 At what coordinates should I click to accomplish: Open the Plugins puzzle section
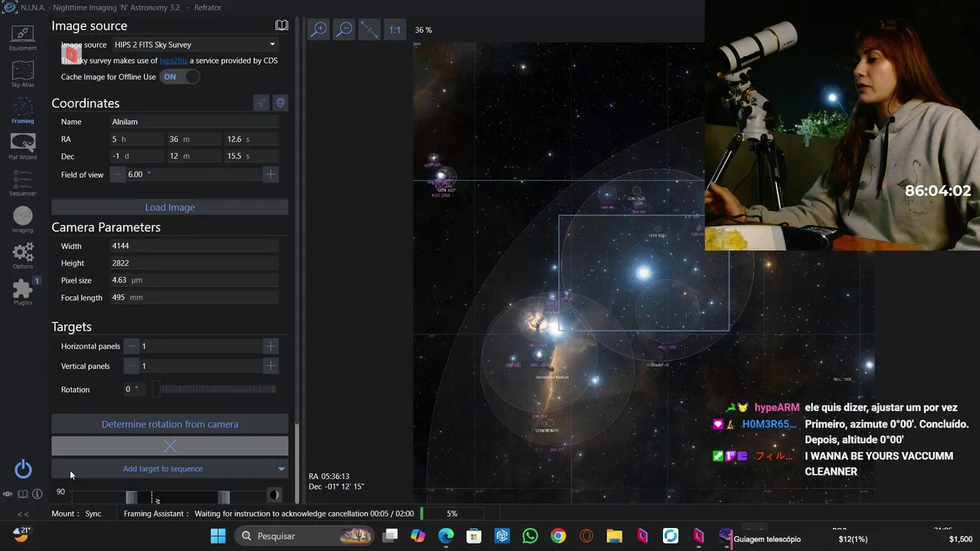pos(22,292)
